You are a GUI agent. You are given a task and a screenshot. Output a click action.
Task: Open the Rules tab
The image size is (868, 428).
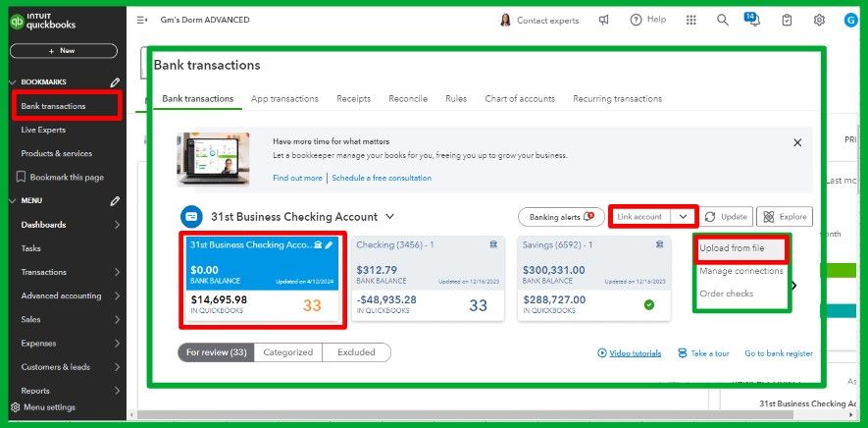[456, 99]
